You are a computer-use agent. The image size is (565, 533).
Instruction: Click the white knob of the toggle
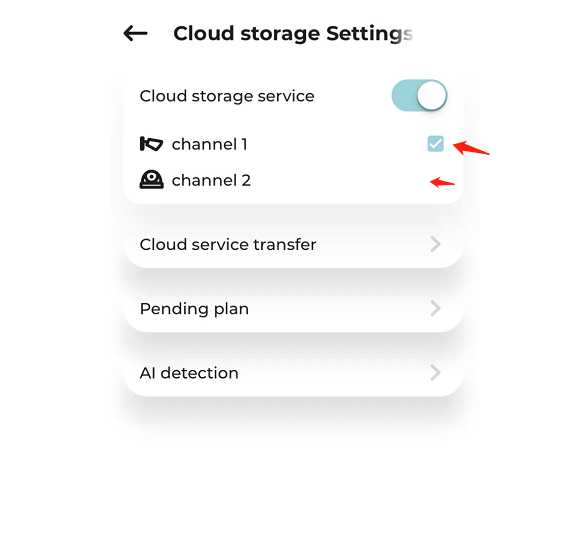pos(432,96)
